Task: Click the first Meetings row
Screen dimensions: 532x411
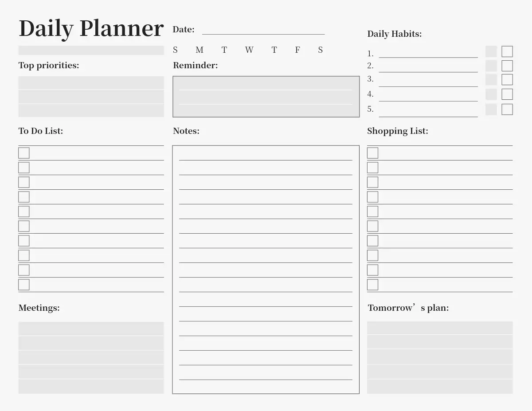Action: point(91,329)
